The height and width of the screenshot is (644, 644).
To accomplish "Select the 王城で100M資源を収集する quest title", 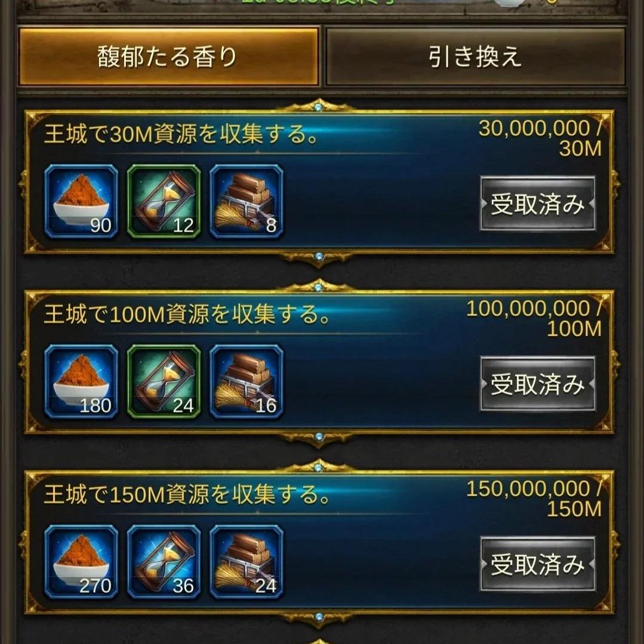I will [x=187, y=315].
